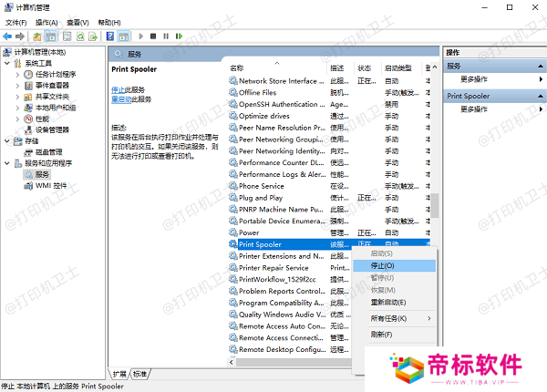This screenshot has height=392, width=547.
Task: Switch to the 标准 tab
Action: click(139, 374)
